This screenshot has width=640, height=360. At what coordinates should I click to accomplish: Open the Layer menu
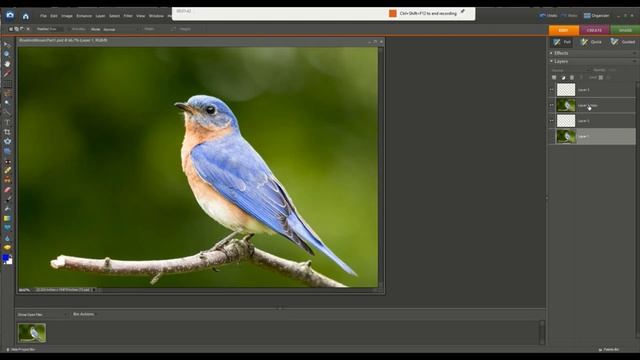coord(100,16)
